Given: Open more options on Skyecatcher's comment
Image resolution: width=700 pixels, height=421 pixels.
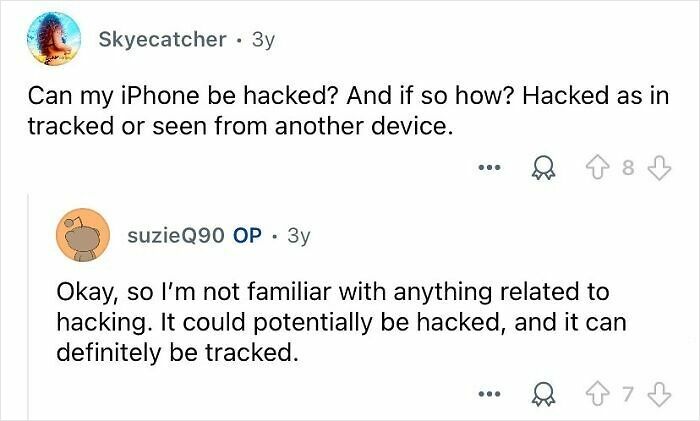Looking at the screenshot, I should pyautogui.click(x=489, y=168).
